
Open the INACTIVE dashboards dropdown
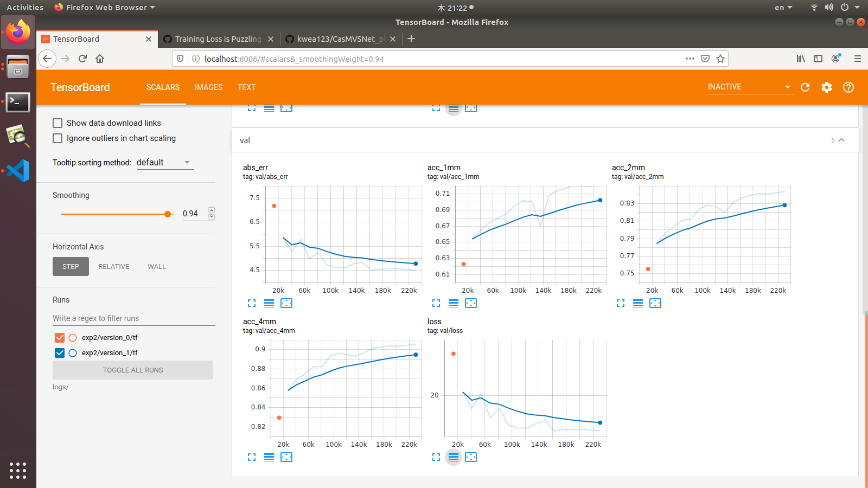750,87
